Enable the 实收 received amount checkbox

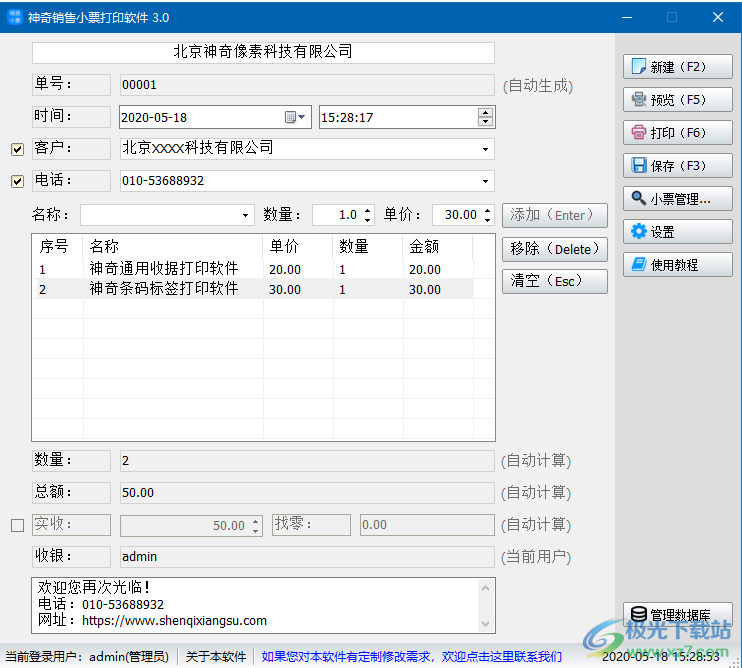(x=18, y=526)
